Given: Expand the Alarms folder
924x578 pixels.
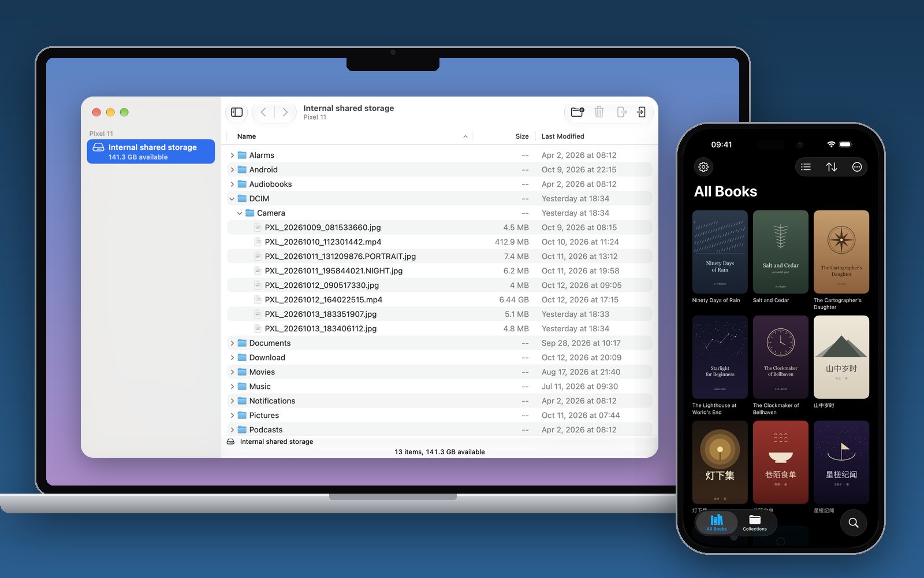Looking at the screenshot, I should 232,155.
